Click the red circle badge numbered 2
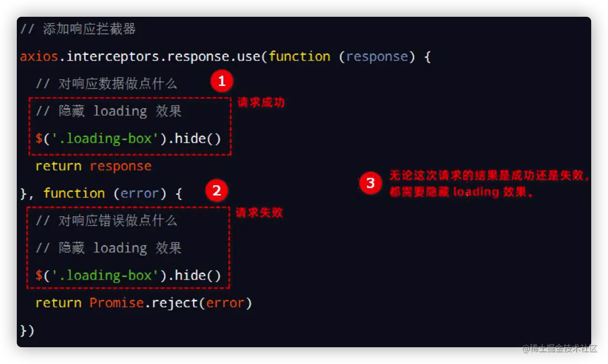 pyautogui.click(x=216, y=190)
